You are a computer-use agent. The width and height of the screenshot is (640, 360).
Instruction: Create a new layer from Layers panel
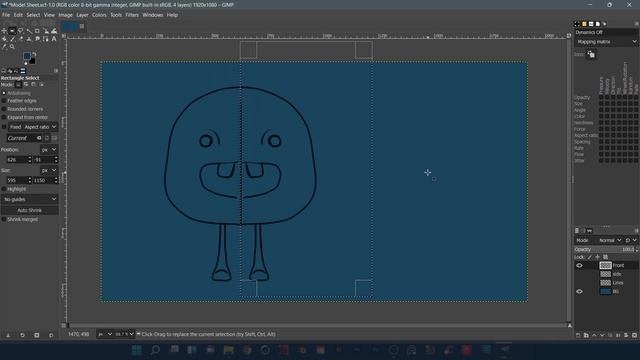pyautogui.click(x=578, y=335)
